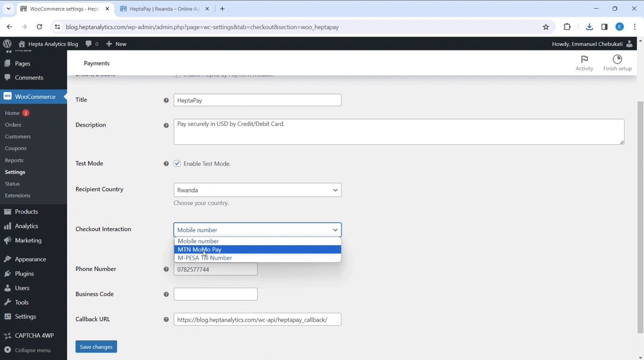
Task: Click the empty Business Code field
Action: click(x=216, y=294)
